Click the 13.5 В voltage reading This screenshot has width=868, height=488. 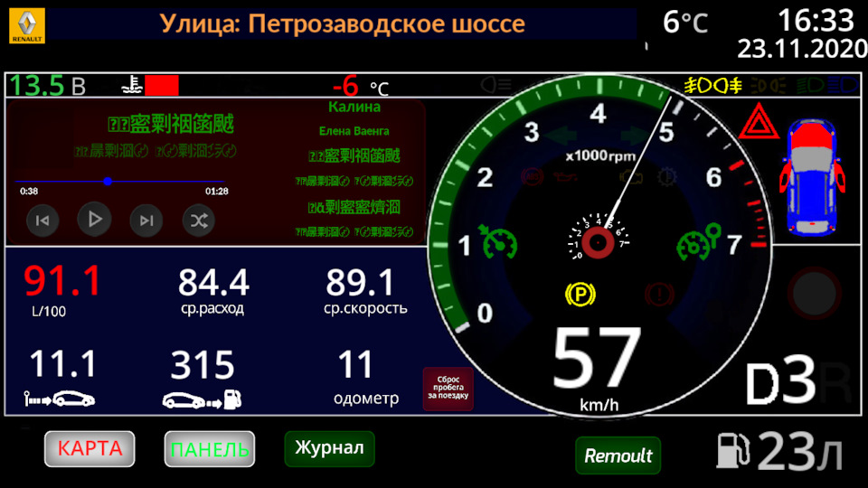click(48, 86)
